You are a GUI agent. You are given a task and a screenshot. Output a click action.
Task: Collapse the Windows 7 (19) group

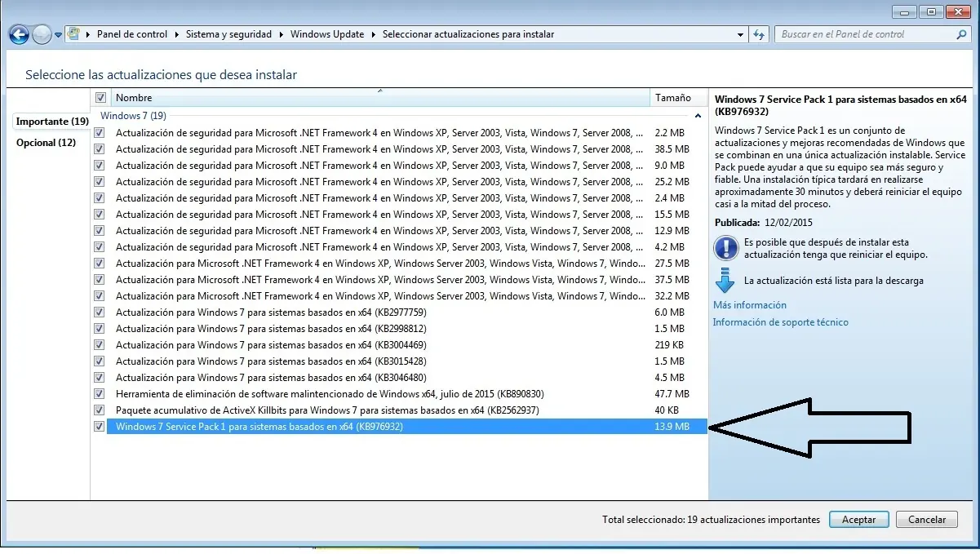pyautogui.click(x=698, y=116)
